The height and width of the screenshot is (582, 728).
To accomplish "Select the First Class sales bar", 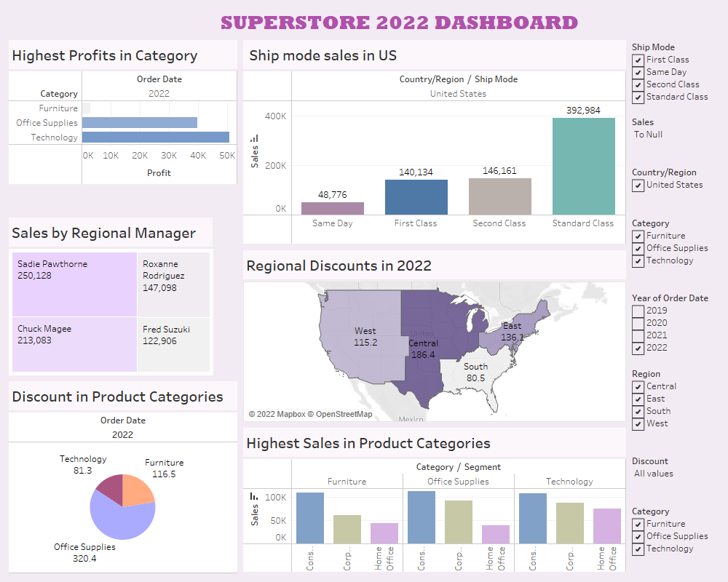I will 416,197.
